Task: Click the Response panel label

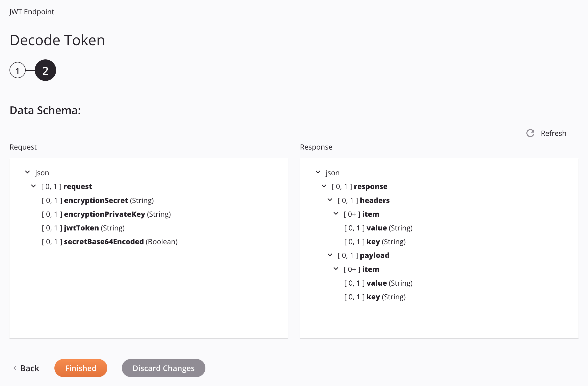Action: click(x=316, y=147)
